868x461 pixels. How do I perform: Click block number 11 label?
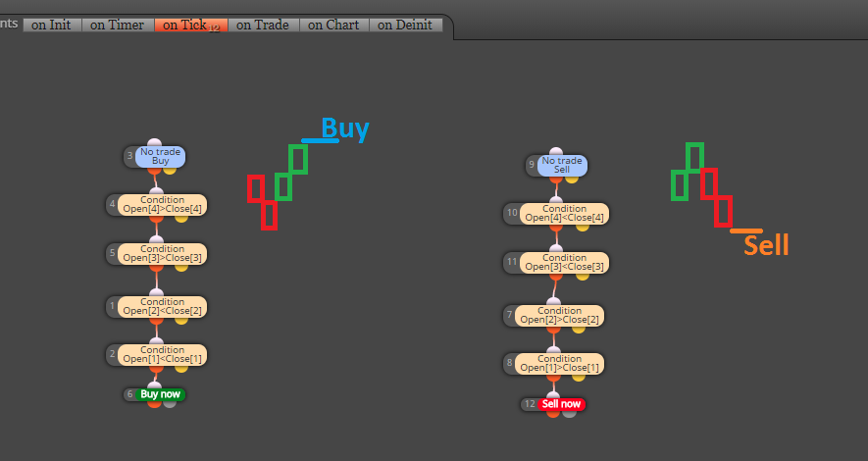pos(512,262)
